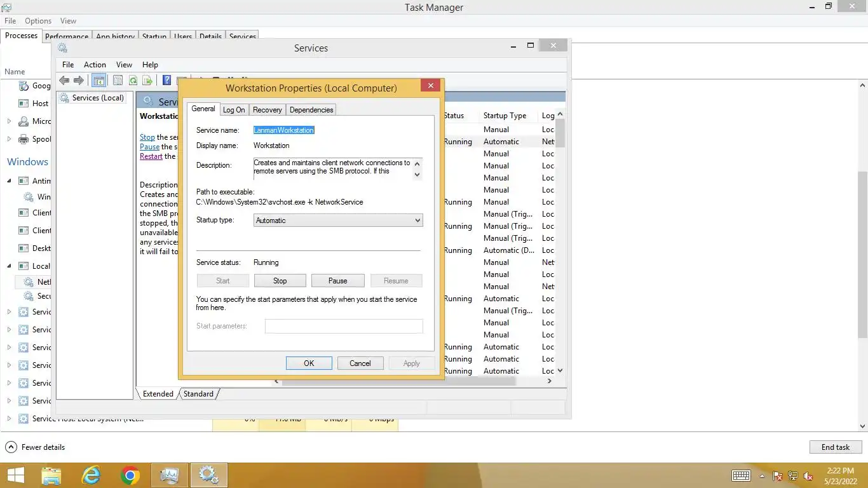The image size is (868, 488).
Task: Launch Google Chrome from taskbar
Action: [130, 475]
